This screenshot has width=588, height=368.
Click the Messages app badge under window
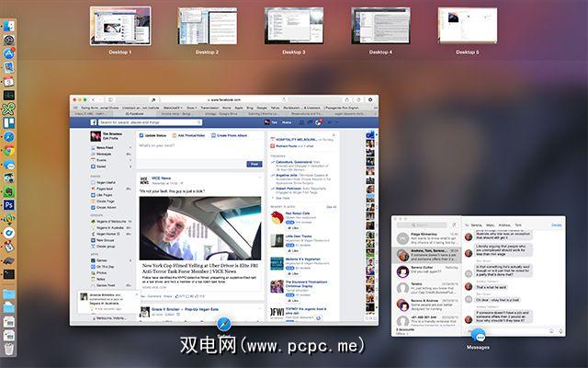click(478, 335)
